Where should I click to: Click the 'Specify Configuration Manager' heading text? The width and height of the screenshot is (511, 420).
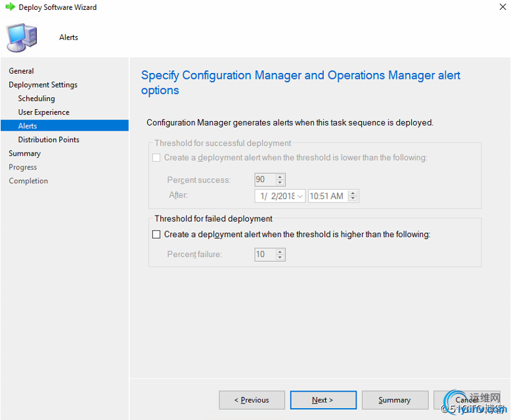click(x=300, y=83)
